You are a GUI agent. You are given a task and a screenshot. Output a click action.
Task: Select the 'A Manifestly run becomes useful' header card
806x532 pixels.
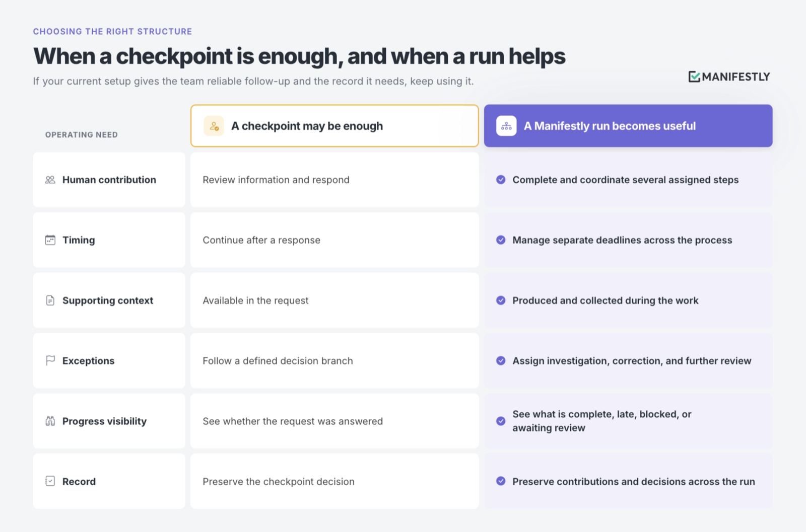coord(628,126)
